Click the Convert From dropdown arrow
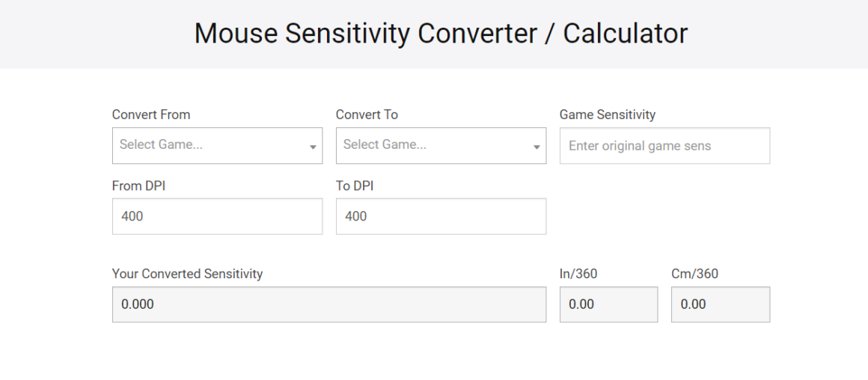This screenshot has width=868, height=380. pyautogui.click(x=313, y=147)
